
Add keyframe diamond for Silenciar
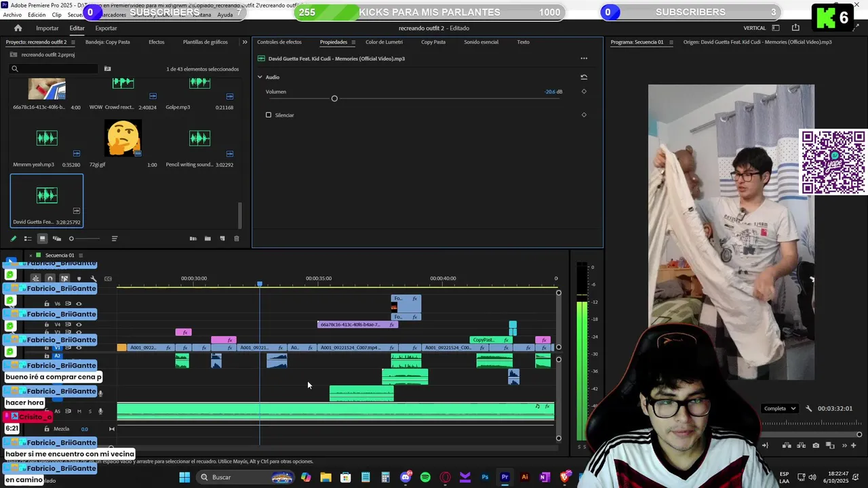584,115
